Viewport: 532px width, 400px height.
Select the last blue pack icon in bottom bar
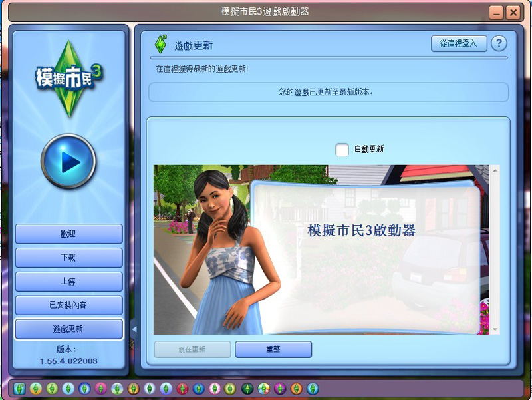pyautogui.click(x=313, y=389)
